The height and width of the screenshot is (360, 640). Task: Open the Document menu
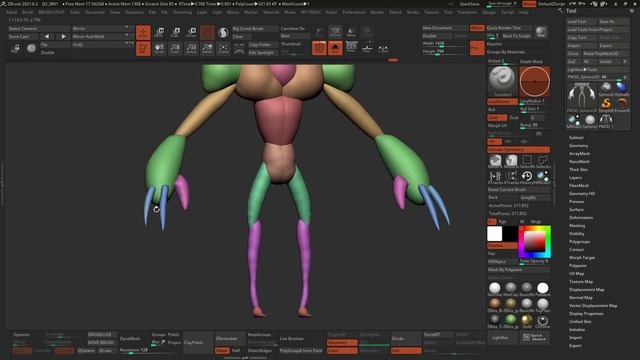coord(95,12)
